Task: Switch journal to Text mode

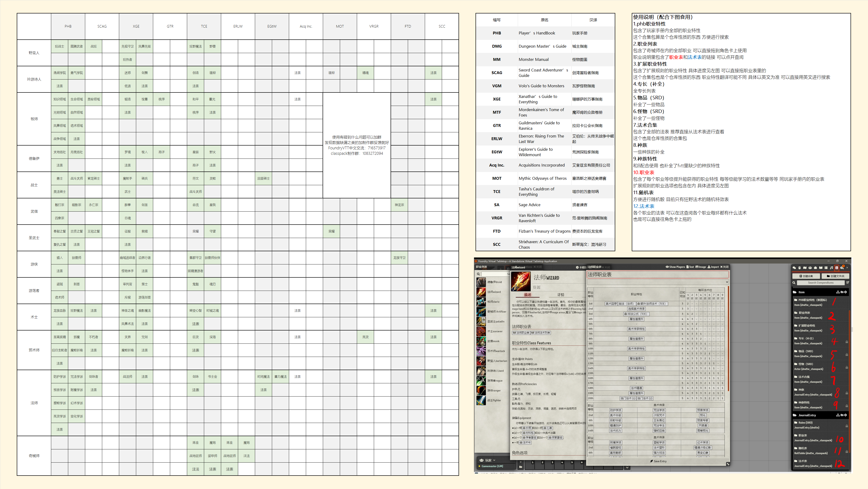Action: click(690, 267)
